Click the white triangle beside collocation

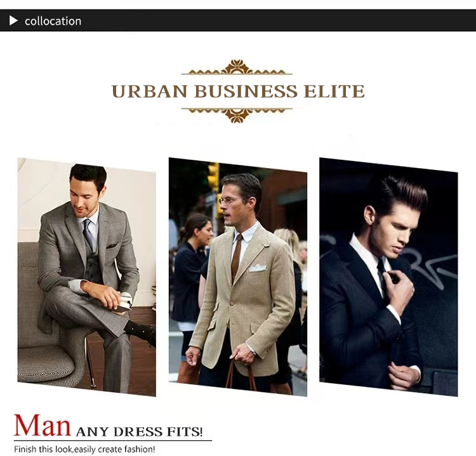coord(13,21)
